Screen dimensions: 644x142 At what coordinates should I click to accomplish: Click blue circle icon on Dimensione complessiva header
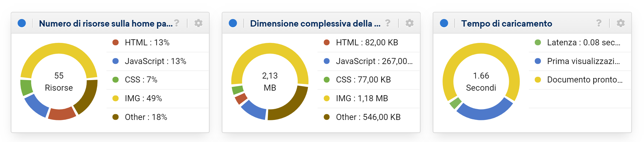(233, 23)
